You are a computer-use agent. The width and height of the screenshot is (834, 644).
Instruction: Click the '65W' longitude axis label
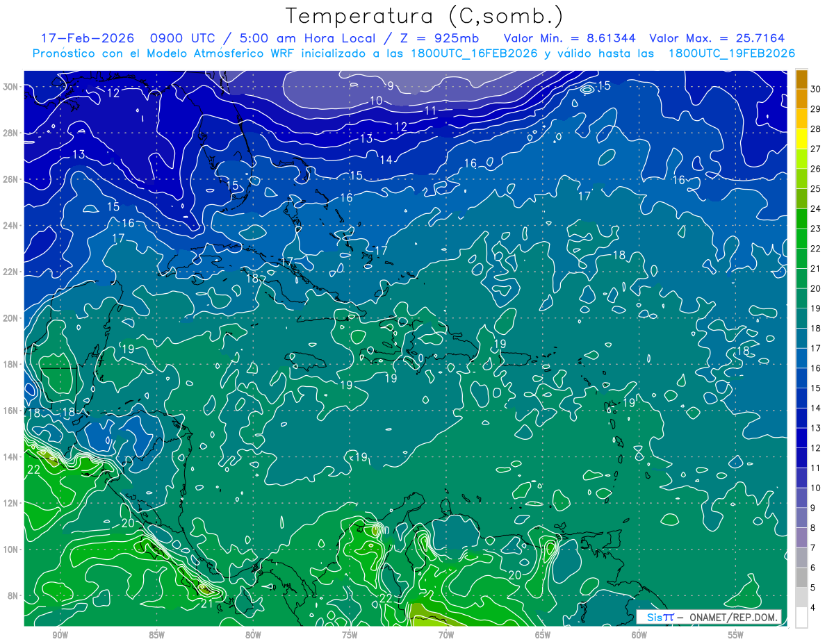tap(543, 635)
